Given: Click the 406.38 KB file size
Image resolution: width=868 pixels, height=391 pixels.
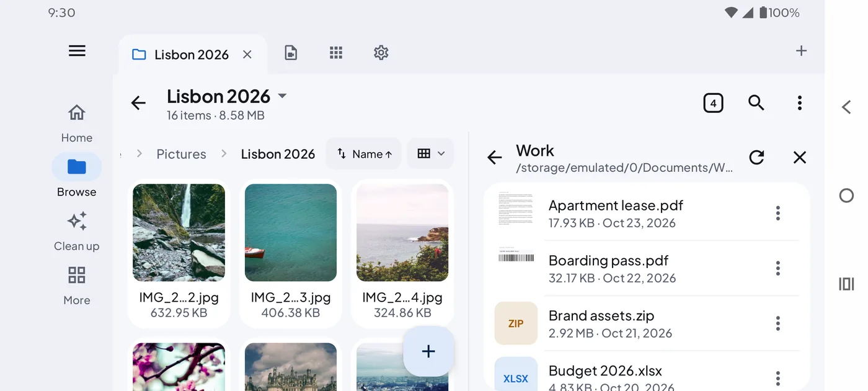Looking at the screenshot, I should (x=291, y=313).
